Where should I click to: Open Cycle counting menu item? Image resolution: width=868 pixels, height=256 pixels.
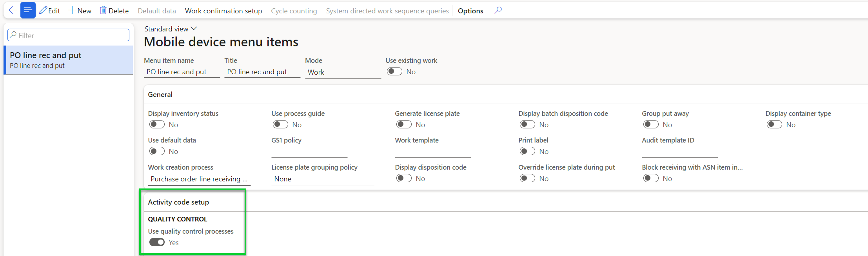point(294,11)
